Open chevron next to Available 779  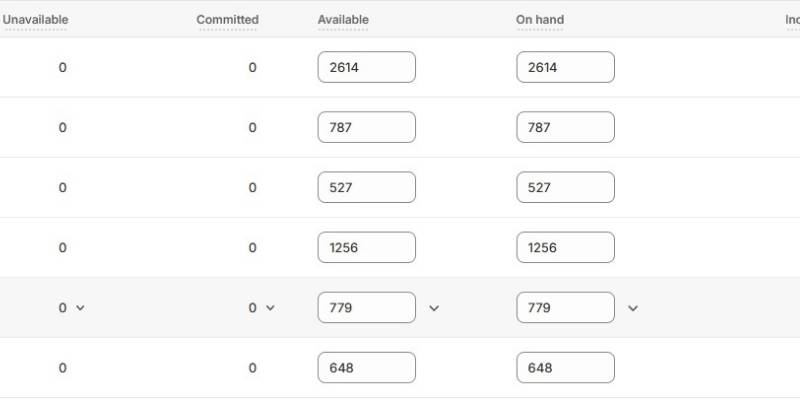pyautogui.click(x=434, y=308)
